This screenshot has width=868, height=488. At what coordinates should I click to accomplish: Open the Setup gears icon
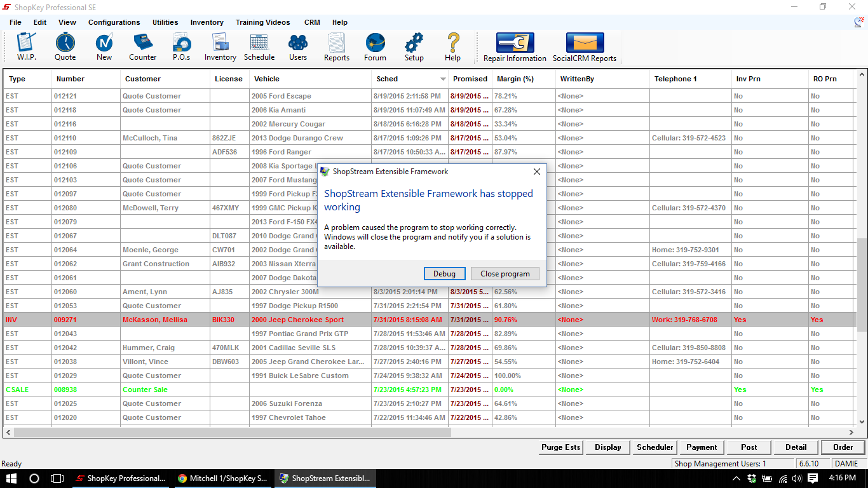click(x=414, y=47)
